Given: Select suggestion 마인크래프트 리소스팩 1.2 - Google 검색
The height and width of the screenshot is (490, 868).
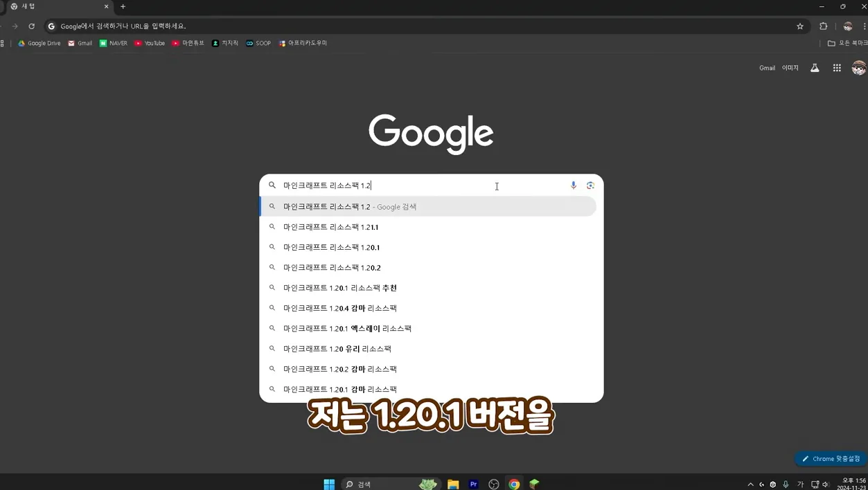Looking at the screenshot, I should coord(428,206).
